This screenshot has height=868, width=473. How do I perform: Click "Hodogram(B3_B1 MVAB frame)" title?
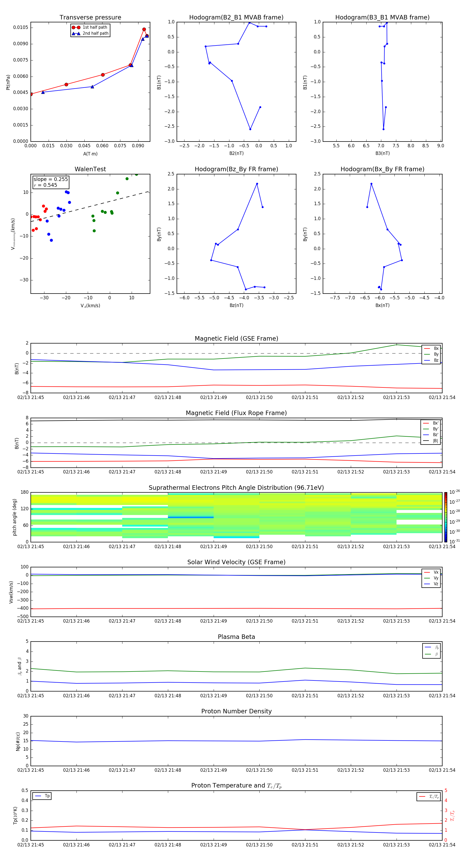point(382,18)
